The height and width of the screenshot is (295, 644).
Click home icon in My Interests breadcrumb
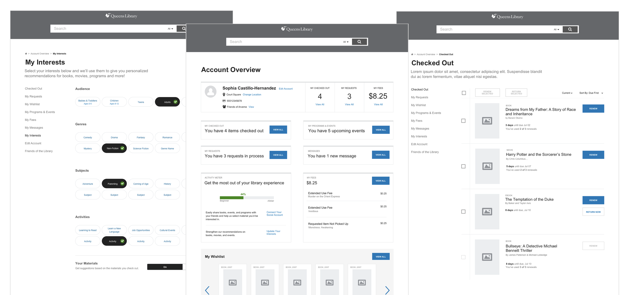tap(26, 54)
